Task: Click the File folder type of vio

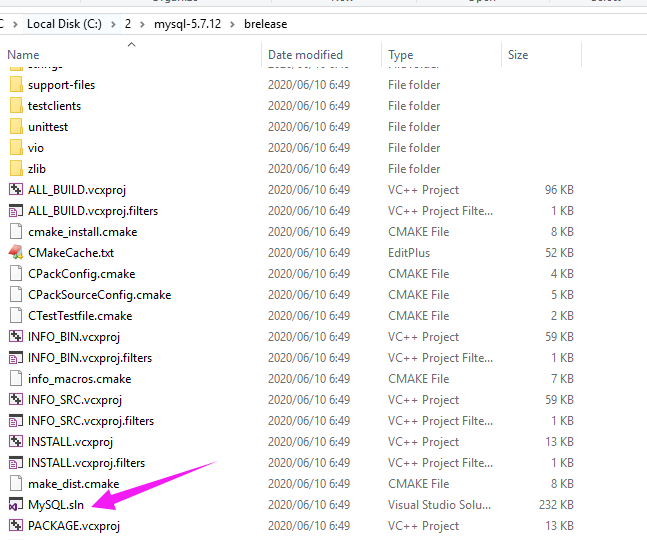Action: point(414,148)
